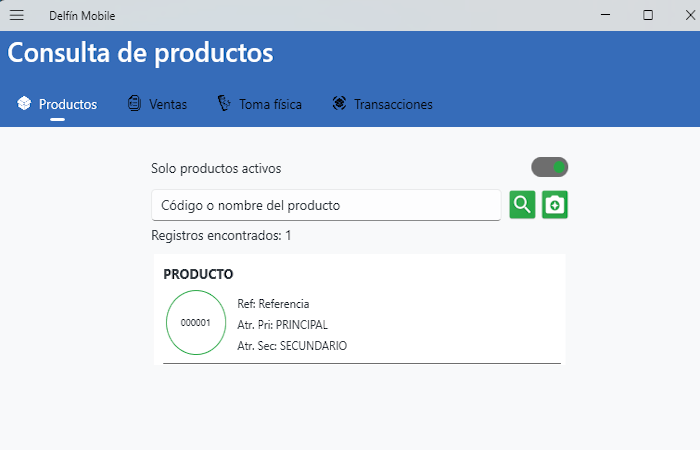The width and height of the screenshot is (700, 450).
Task: Click the Productos box icon
Action: click(24, 103)
